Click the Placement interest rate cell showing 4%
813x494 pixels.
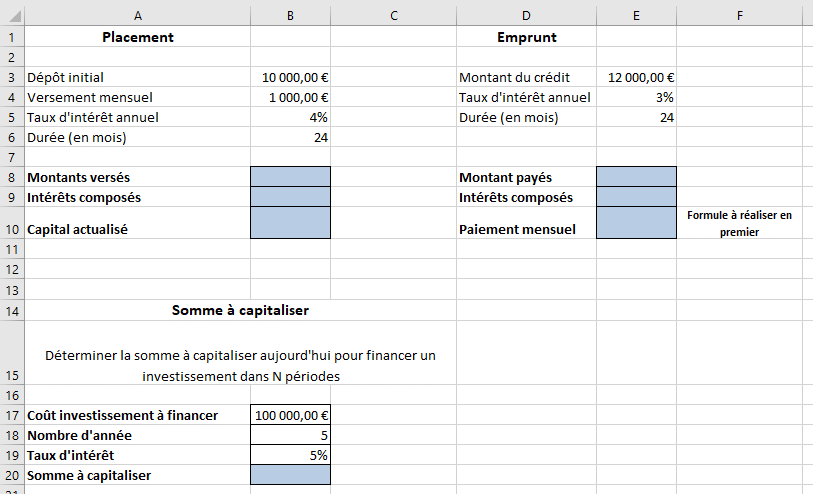pos(290,117)
